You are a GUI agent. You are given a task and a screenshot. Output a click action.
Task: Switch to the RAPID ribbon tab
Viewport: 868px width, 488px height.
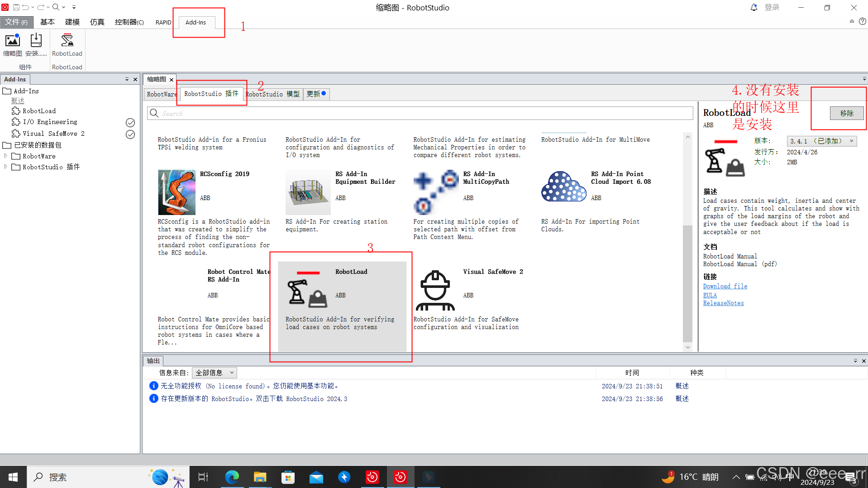click(163, 22)
